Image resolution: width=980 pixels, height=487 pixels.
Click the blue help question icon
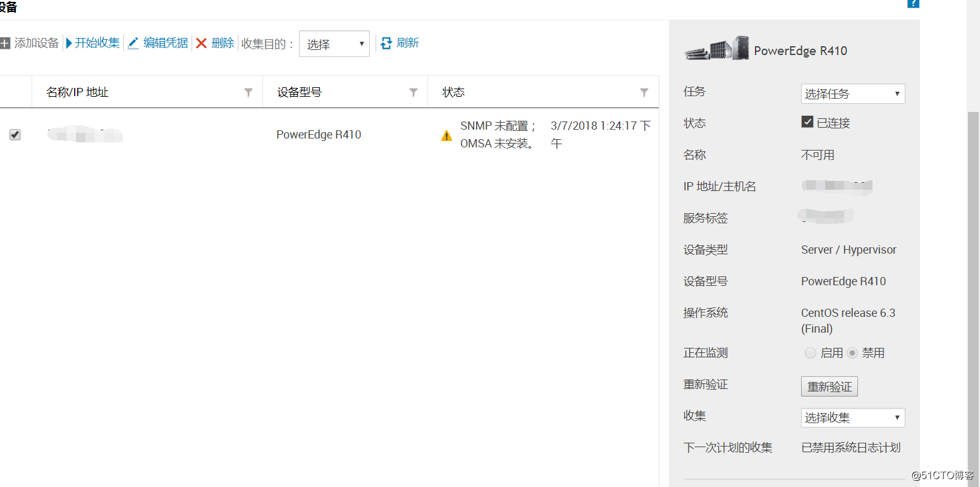(x=913, y=3)
